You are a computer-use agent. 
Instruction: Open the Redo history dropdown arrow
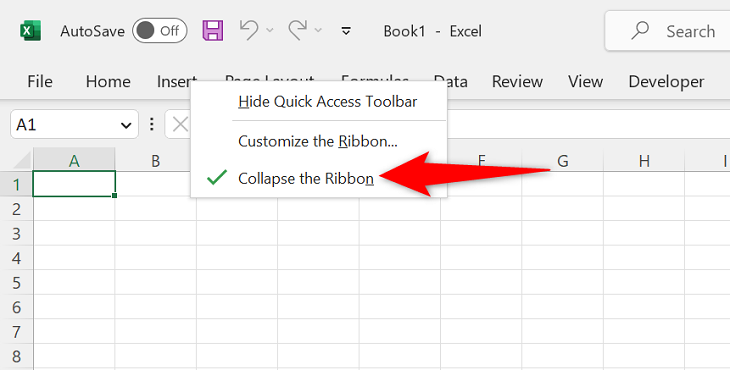tap(318, 31)
